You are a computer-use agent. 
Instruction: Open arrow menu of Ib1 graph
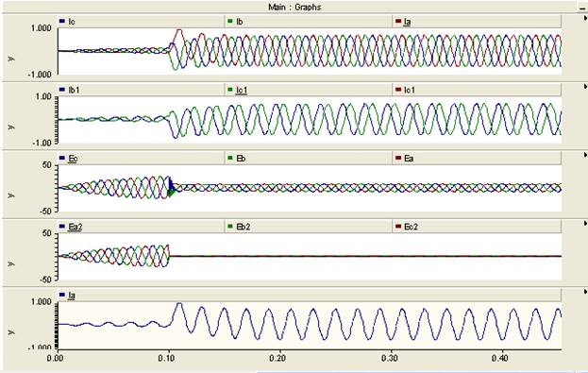click(585, 86)
